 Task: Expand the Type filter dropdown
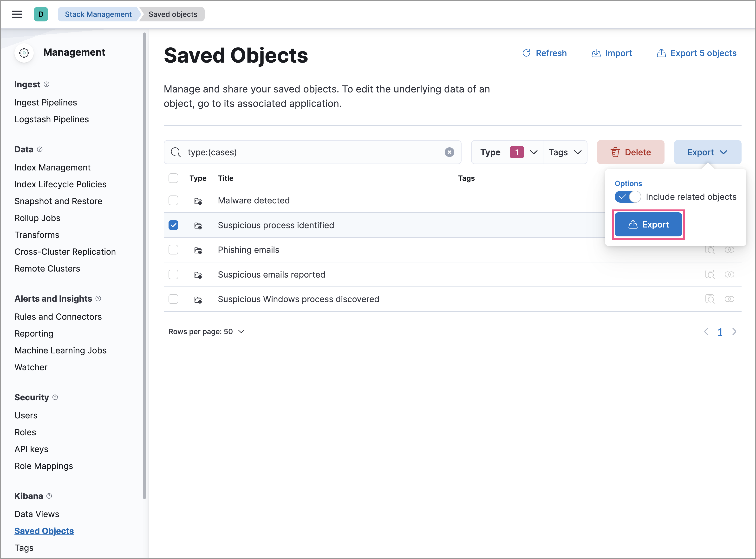point(507,152)
